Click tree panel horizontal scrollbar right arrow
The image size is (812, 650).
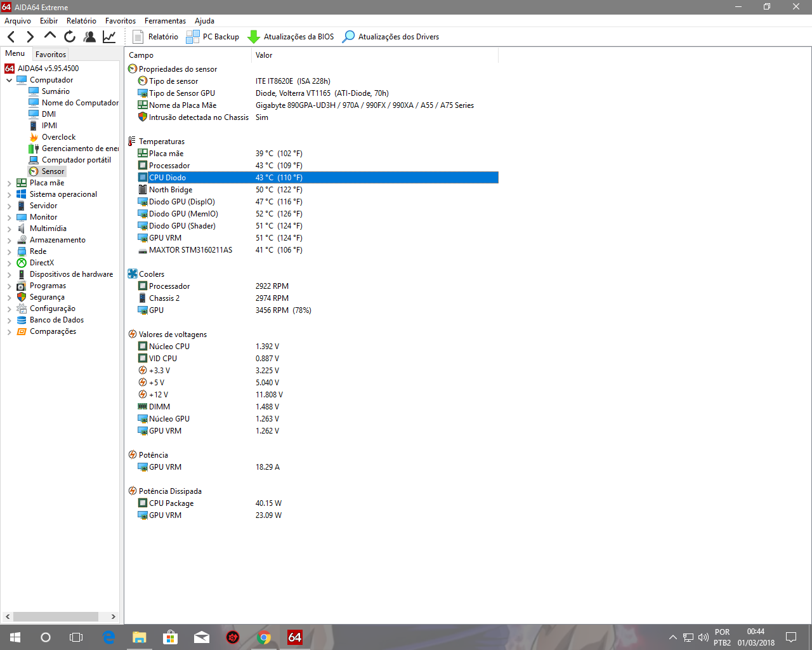(113, 616)
